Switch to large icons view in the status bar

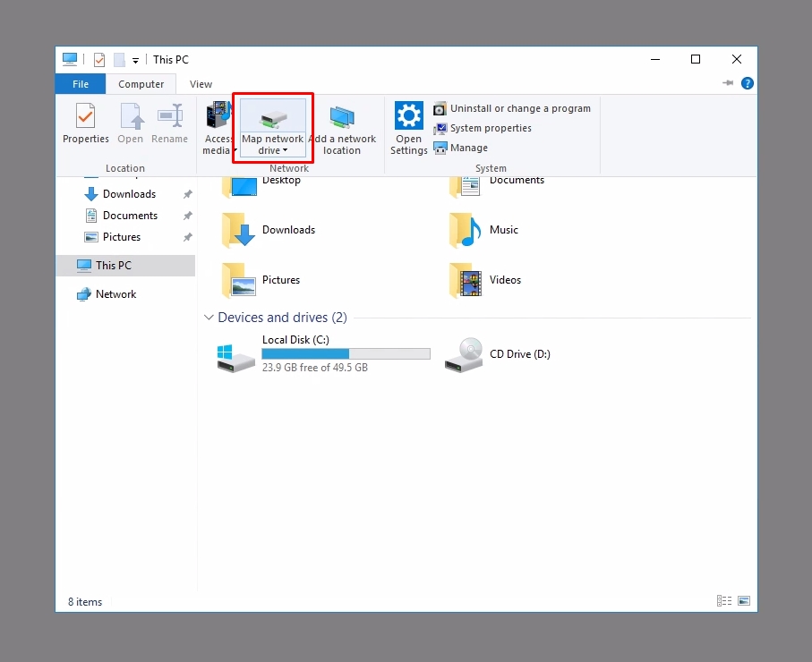click(x=744, y=600)
